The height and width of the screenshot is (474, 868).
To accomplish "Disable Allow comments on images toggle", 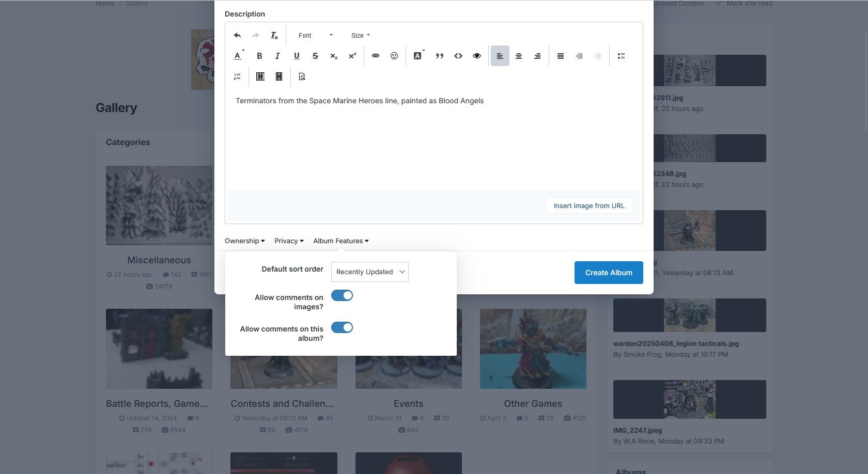I will coord(342,296).
